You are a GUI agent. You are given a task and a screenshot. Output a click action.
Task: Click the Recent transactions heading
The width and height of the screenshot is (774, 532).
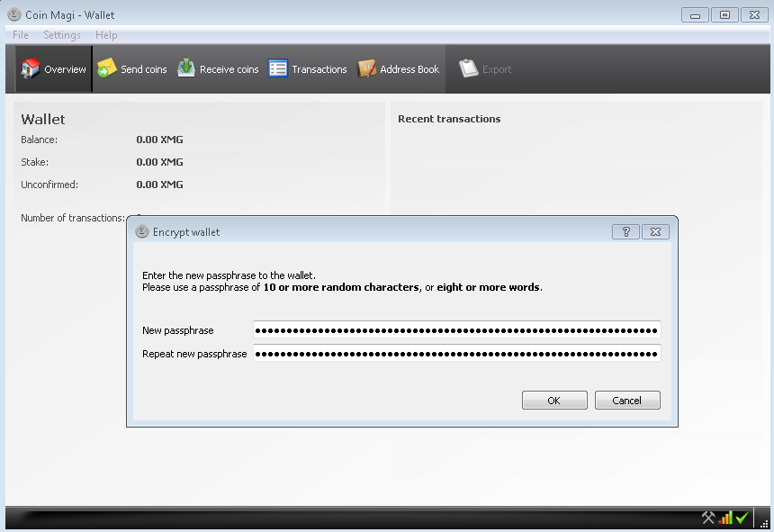click(x=449, y=119)
